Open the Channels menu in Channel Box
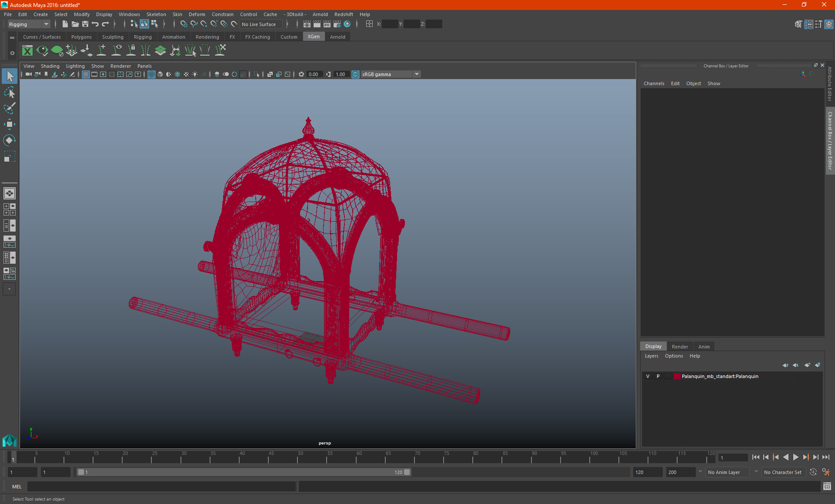Viewport: 835px width, 504px height. coord(654,83)
